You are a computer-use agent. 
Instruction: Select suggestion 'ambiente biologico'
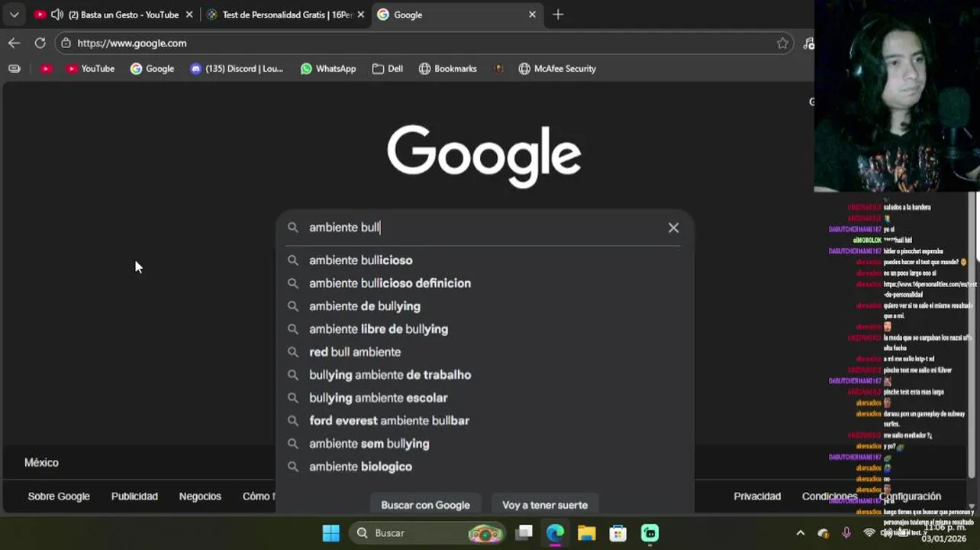(485, 467)
